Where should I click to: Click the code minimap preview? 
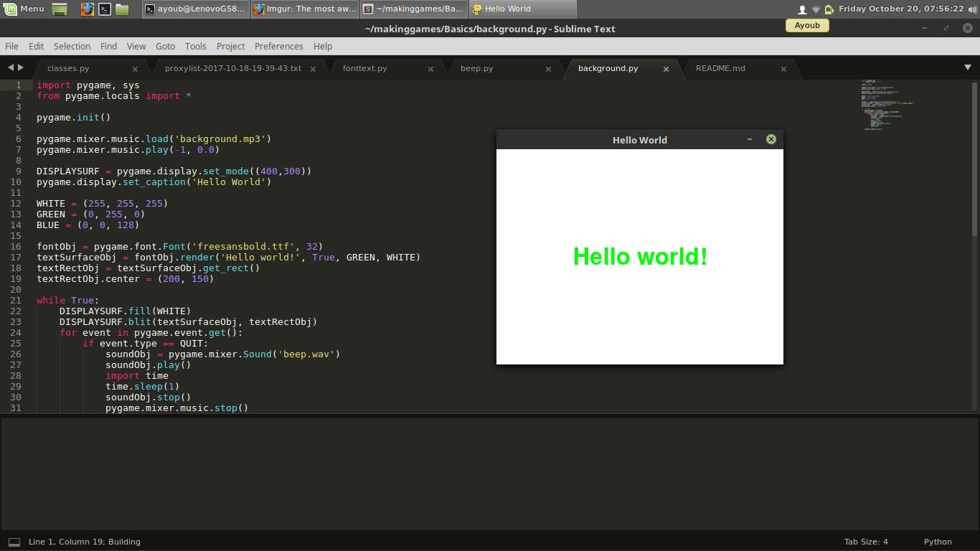887,105
